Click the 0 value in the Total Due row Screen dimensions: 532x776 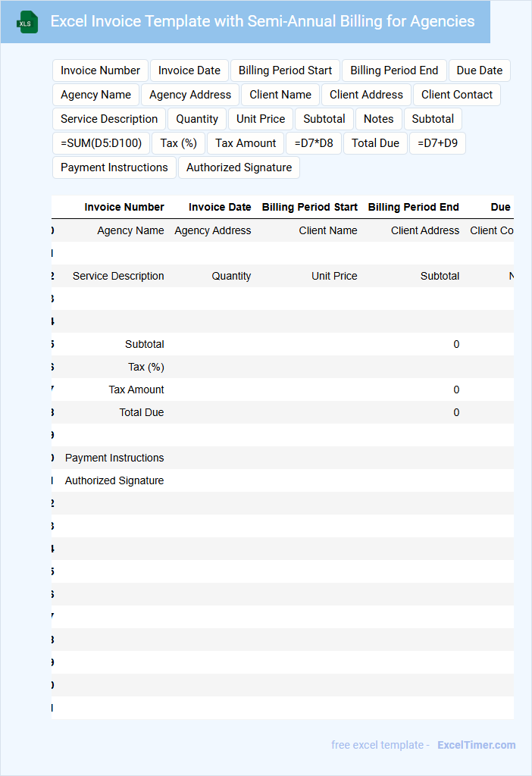point(456,412)
